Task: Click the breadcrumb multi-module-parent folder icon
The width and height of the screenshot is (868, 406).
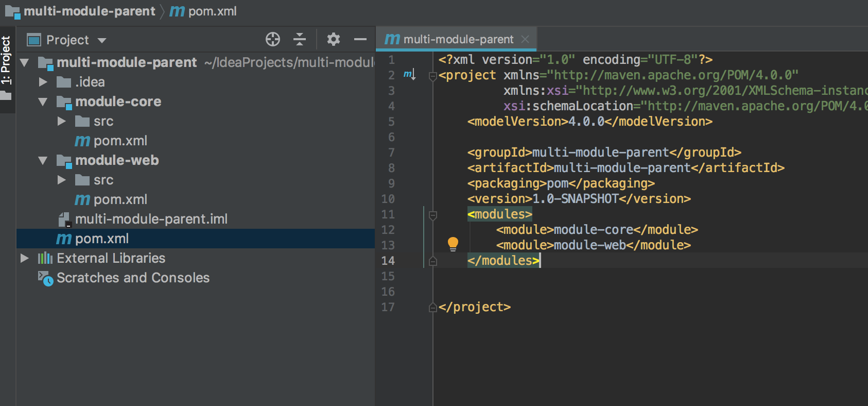Action: click(12, 12)
